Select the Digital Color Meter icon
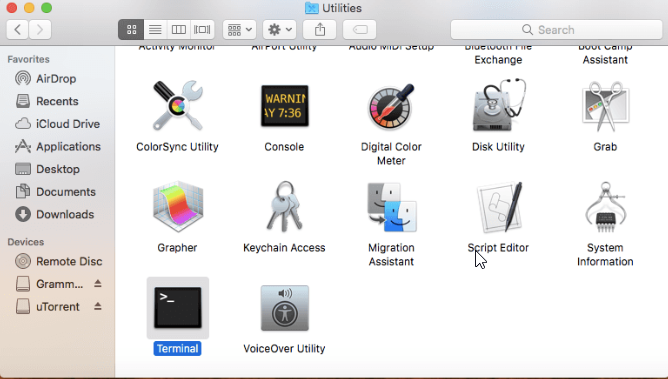 pyautogui.click(x=391, y=106)
